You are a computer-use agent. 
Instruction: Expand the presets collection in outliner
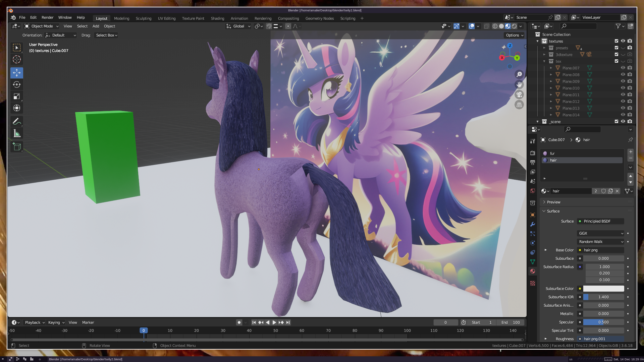(544, 48)
